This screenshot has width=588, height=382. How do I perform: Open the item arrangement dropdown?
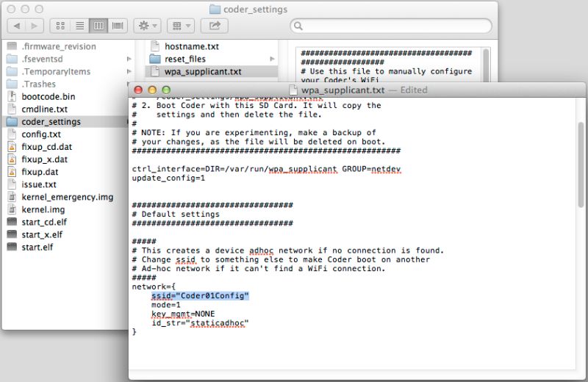tap(181, 26)
